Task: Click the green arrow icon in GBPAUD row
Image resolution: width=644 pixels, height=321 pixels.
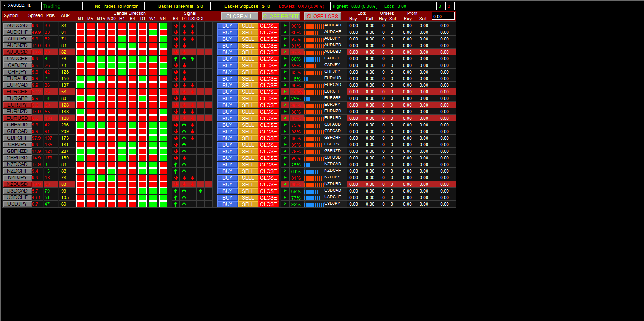Action: tap(285, 125)
